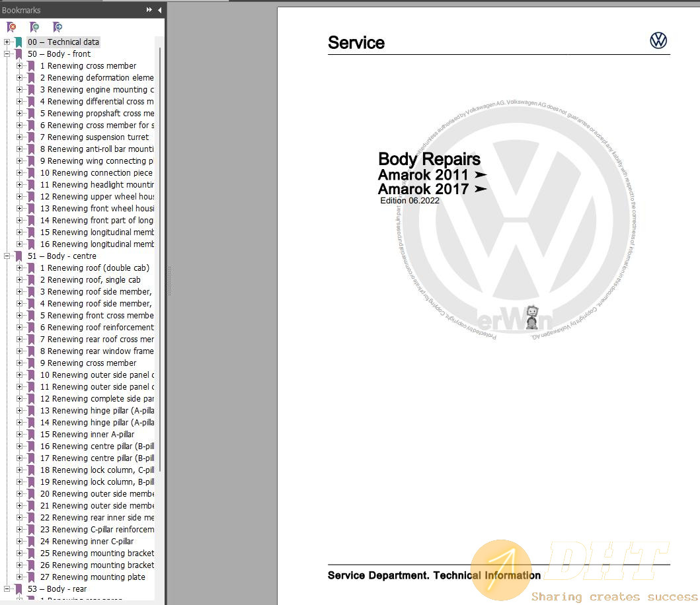Click bookmark icon beside 15 Renewing inner A-pillar
Viewport: 700px width, 605px height.
tap(31, 435)
